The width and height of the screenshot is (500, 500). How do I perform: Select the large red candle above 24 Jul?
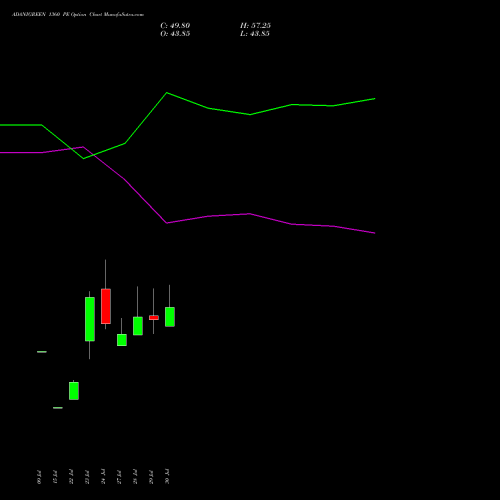(106, 306)
